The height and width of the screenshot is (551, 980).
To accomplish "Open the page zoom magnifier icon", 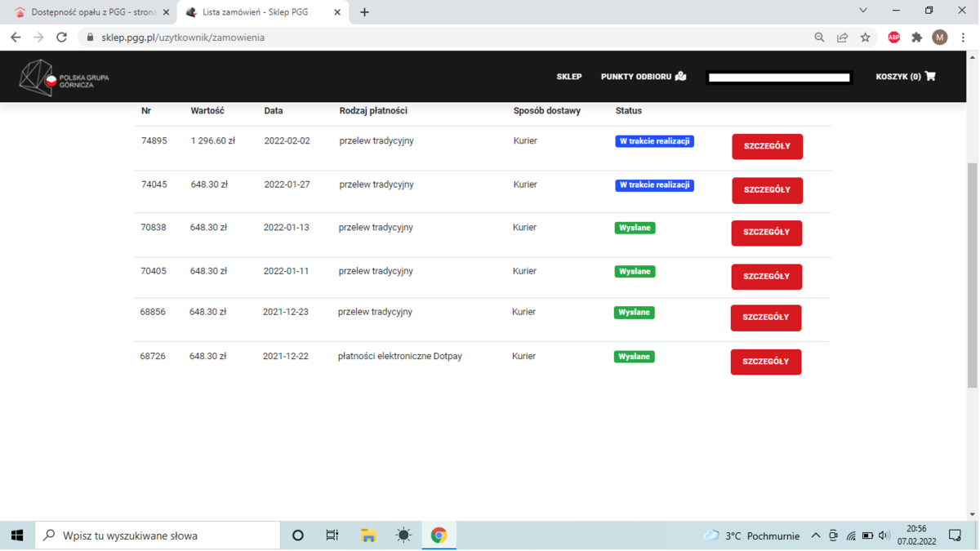I will pyautogui.click(x=819, y=38).
